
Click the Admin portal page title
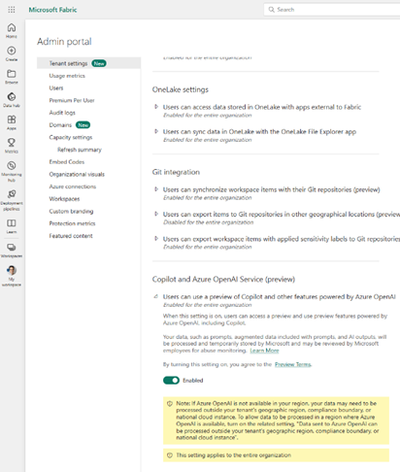click(x=64, y=41)
